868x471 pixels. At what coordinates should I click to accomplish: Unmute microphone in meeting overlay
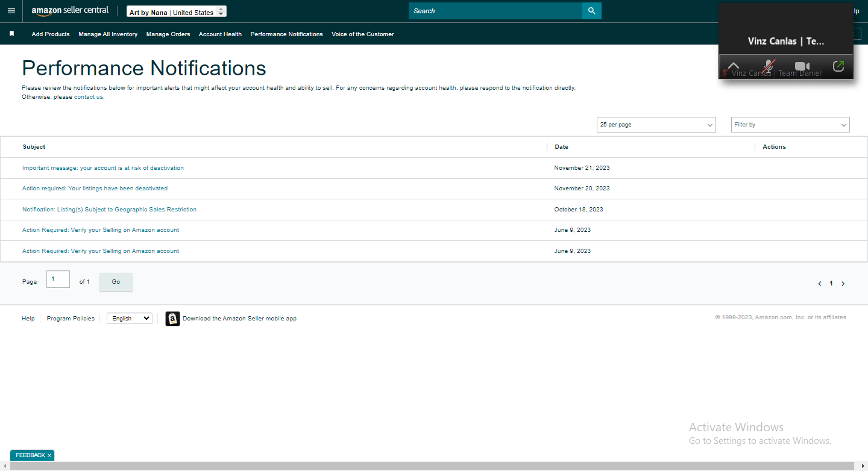pos(768,66)
